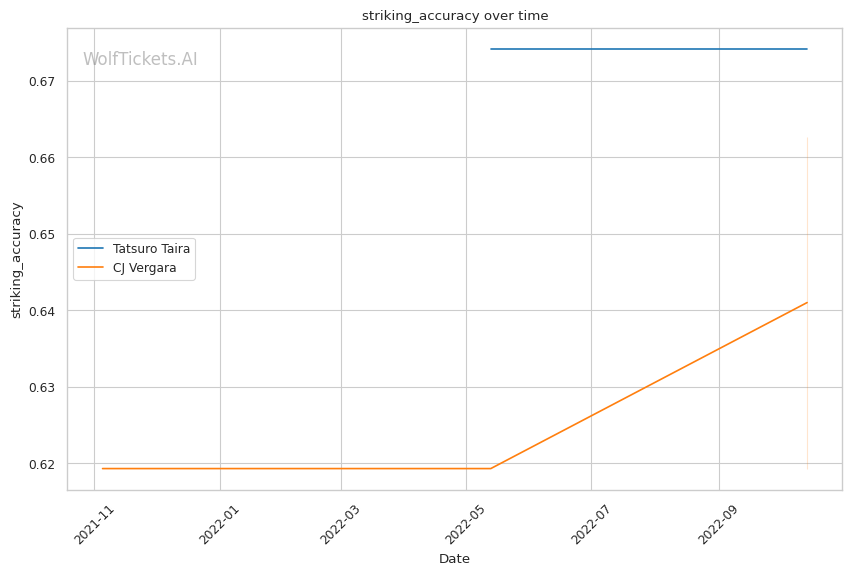
Task: Click the blue Tatsuro Taira data line
Action: coord(650,49)
